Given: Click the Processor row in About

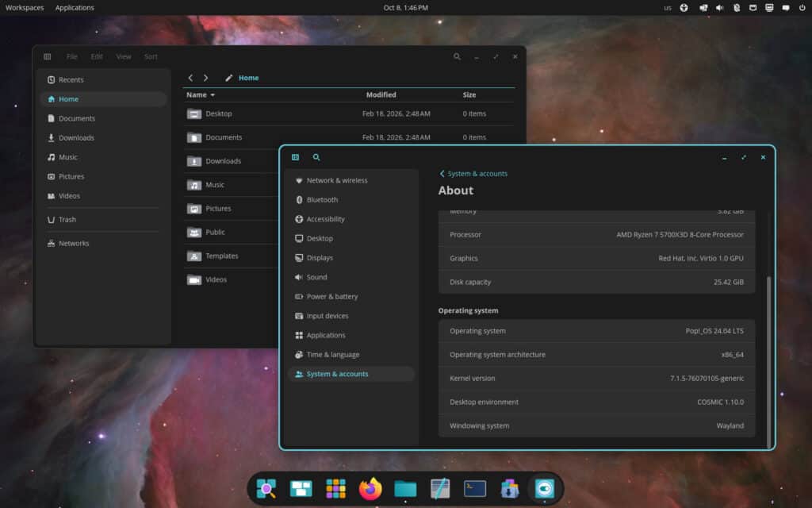Looking at the screenshot, I should coord(596,235).
